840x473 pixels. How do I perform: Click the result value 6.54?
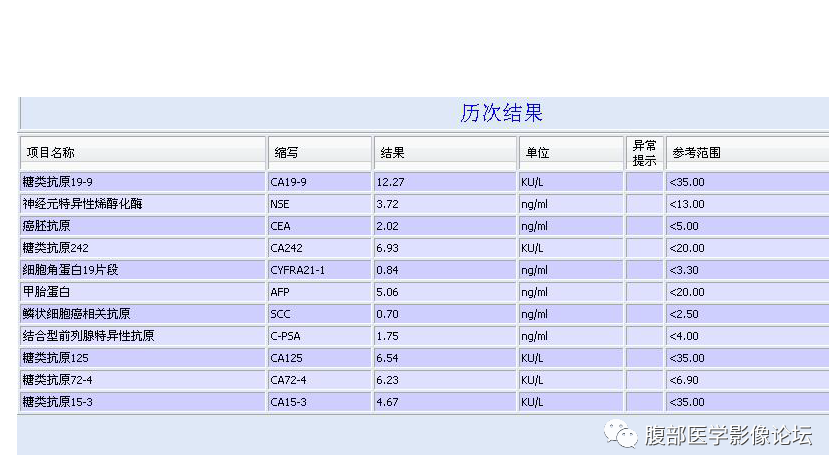tap(387, 358)
